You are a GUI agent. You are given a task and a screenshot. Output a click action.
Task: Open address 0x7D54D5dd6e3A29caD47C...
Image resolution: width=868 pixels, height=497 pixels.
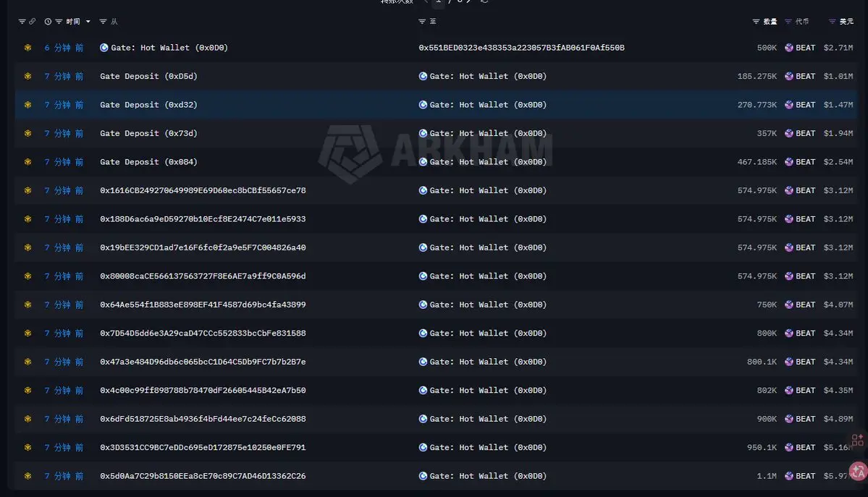pyautogui.click(x=203, y=334)
